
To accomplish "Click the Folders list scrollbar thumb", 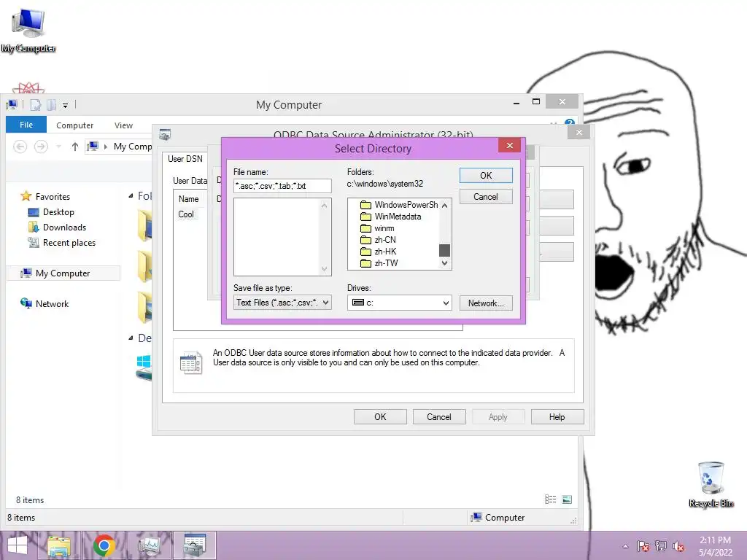I will click(444, 250).
